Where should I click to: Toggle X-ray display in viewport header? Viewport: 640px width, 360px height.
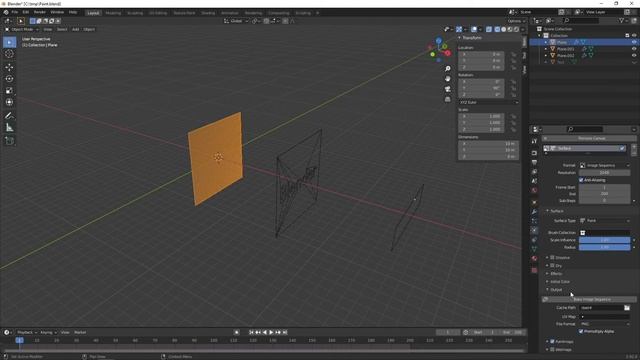tap(489, 29)
